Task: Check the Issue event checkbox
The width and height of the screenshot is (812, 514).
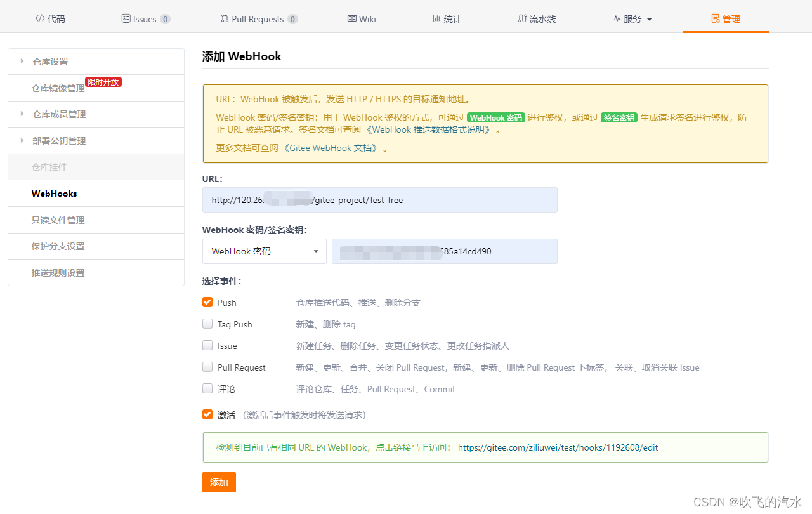Action: point(207,345)
